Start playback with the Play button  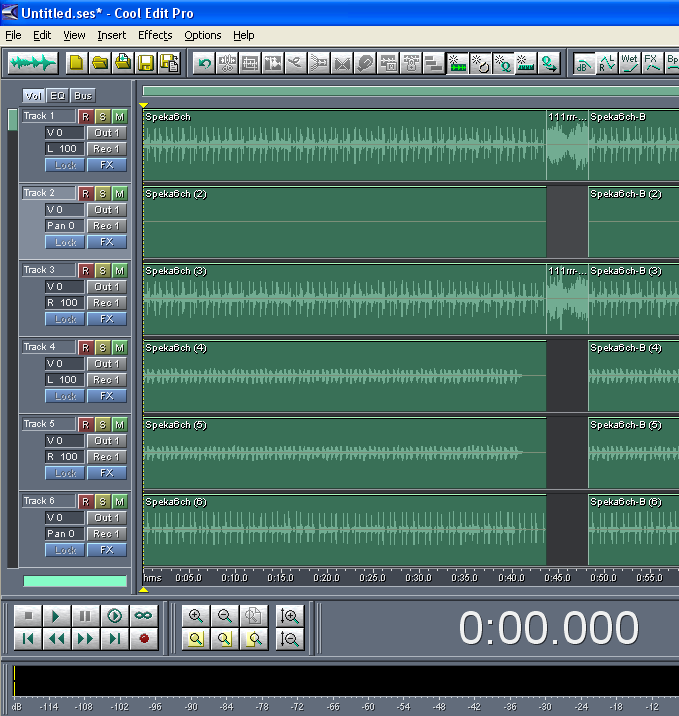pos(56,616)
